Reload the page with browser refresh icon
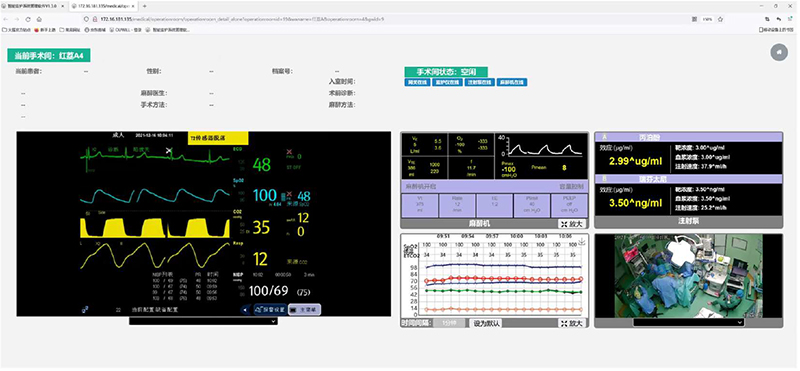The width and height of the screenshot is (800, 371). click(x=28, y=19)
